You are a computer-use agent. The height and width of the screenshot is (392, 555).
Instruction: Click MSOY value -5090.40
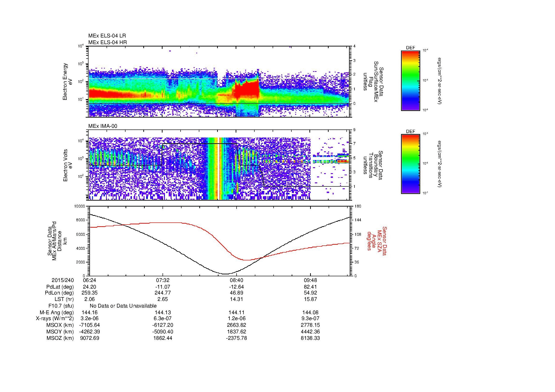pyautogui.click(x=163, y=332)
